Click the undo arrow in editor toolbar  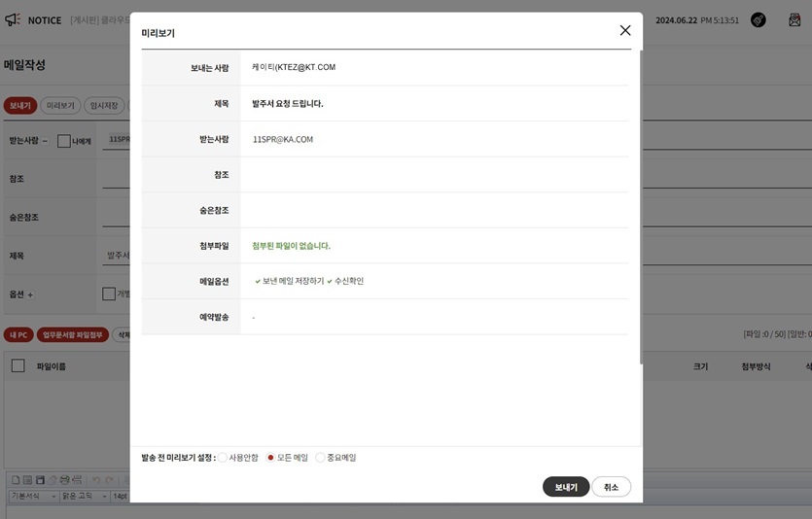96,480
